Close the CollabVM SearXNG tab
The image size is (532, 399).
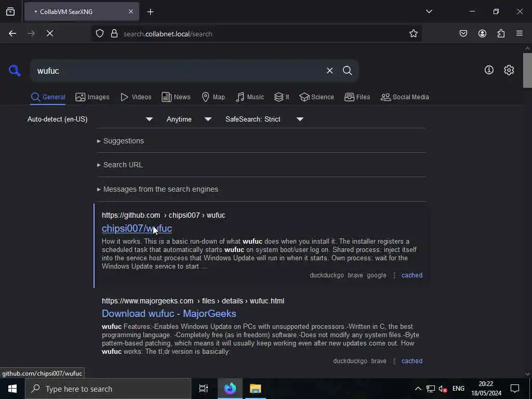(x=131, y=12)
